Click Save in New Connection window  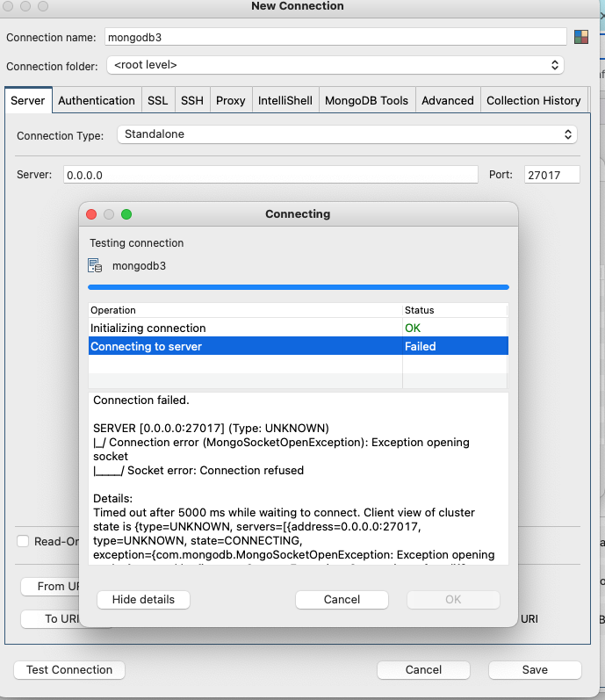click(x=535, y=669)
